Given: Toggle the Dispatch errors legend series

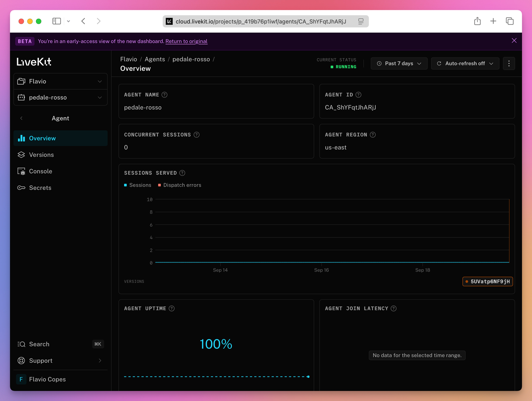Looking at the screenshot, I should [180, 185].
